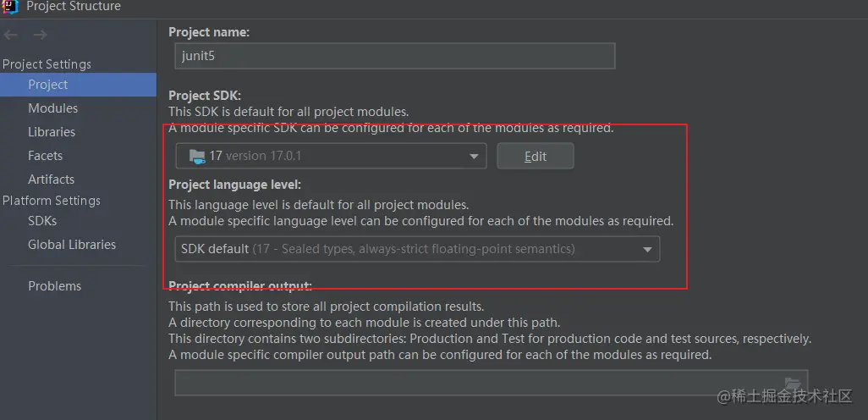This screenshot has height=420, width=868.
Task: Click the browse folder icon in compiler output field
Action: [x=793, y=383]
